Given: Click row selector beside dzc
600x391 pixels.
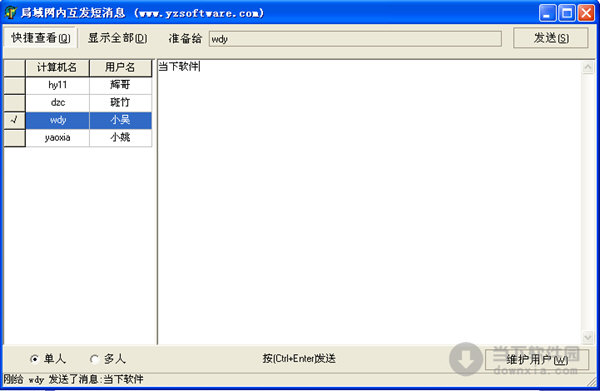Looking at the screenshot, I should coord(15,103).
